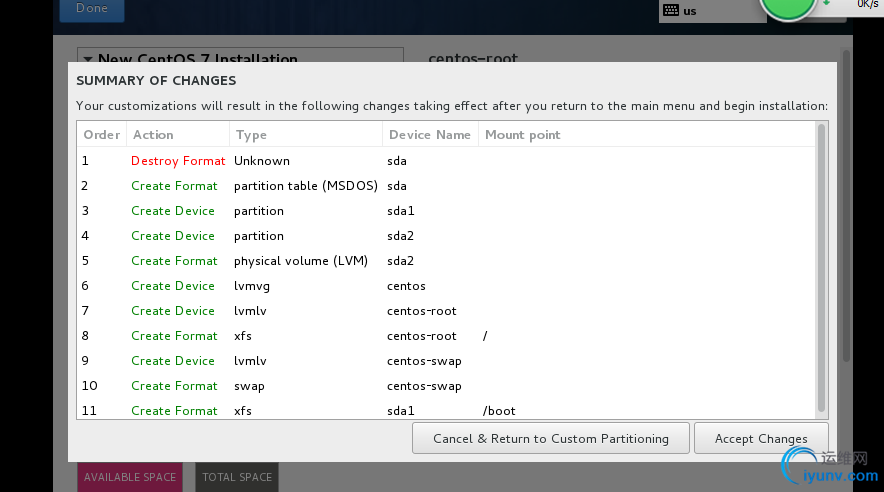This screenshot has height=492, width=884.
Task: Select row 9 centos-swap device cell
Action: coord(424,361)
